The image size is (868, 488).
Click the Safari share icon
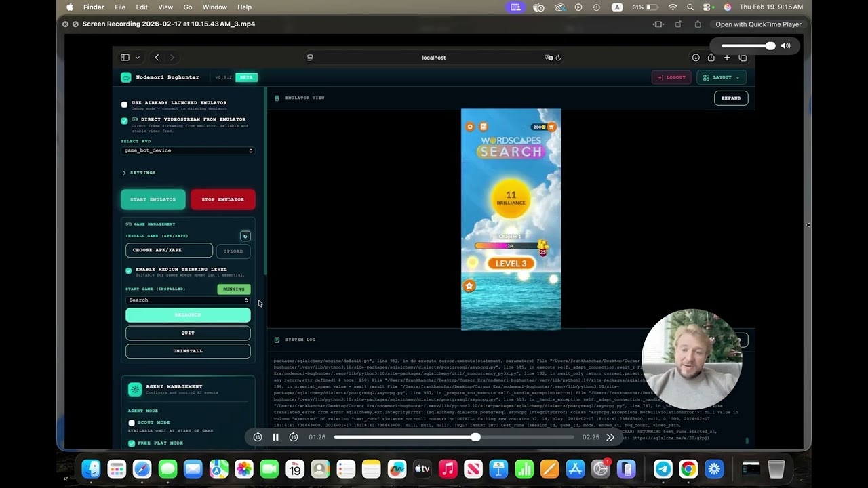[x=711, y=58]
